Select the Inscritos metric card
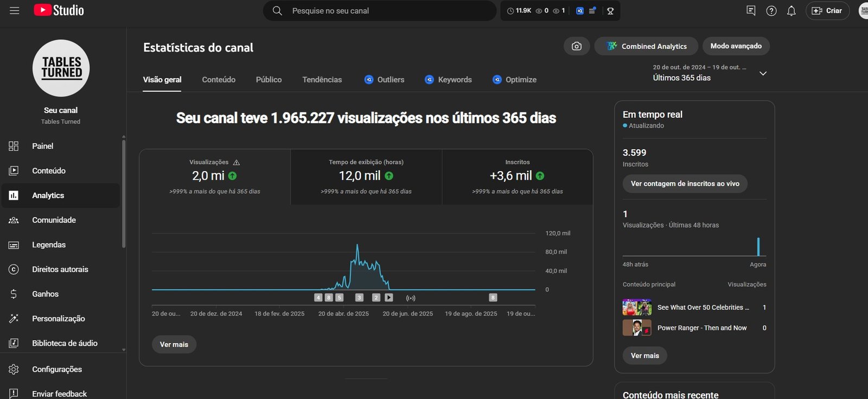This screenshot has width=868, height=399. 517,177
